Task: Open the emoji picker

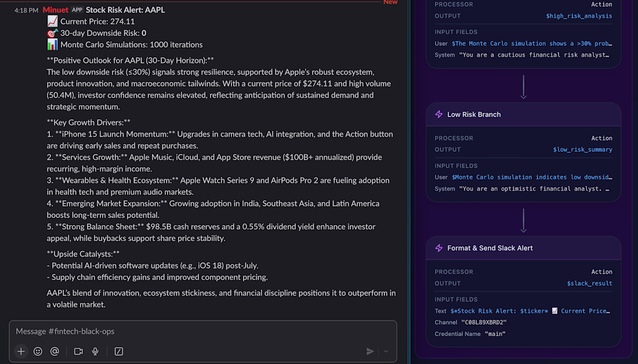Action: click(38, 351)
